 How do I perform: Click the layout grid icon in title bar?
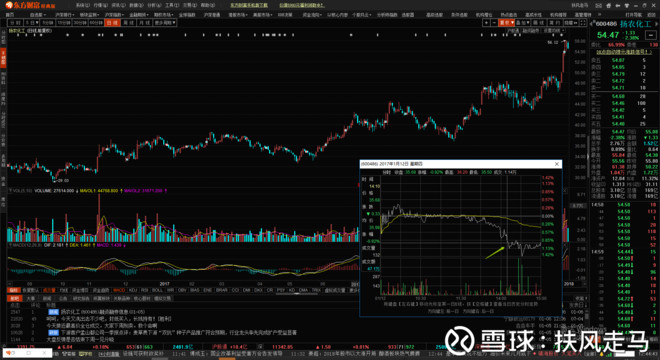pyautogui.click(x=599, y=5)
